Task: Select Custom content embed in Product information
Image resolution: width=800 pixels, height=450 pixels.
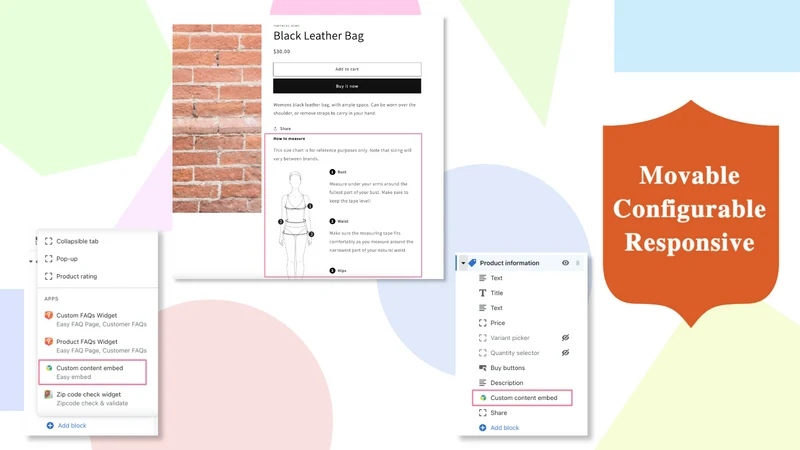Action: click(522, 397)
